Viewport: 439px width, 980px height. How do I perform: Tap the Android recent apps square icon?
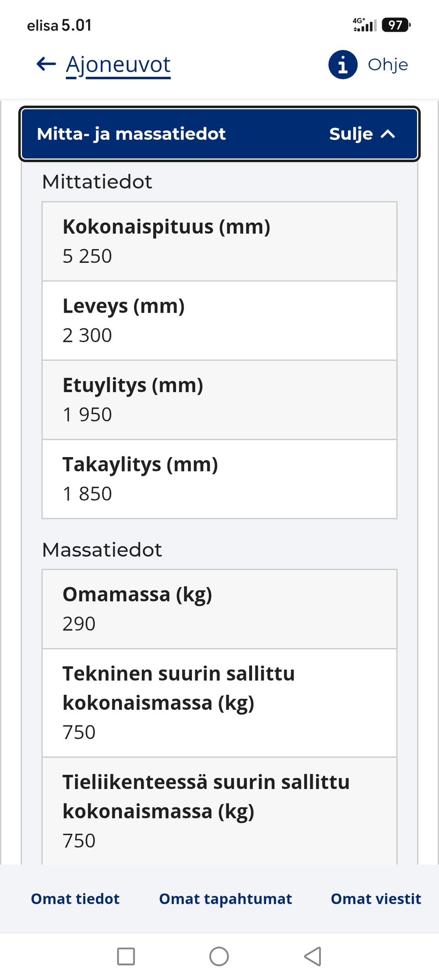[x=126, y=956]
